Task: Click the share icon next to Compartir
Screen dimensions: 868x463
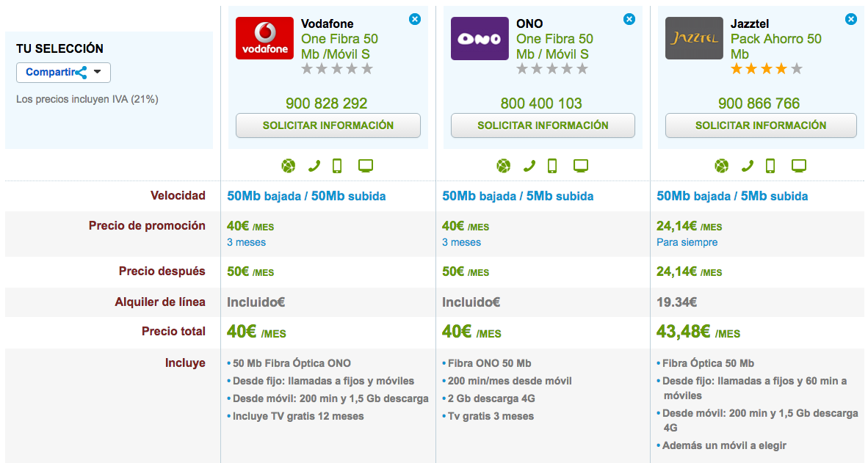Action: [x=82, y=73]
